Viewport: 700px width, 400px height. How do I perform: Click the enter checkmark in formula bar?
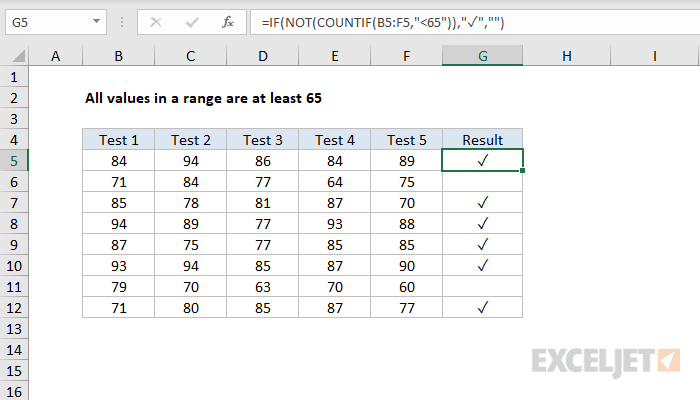[191, 20]
